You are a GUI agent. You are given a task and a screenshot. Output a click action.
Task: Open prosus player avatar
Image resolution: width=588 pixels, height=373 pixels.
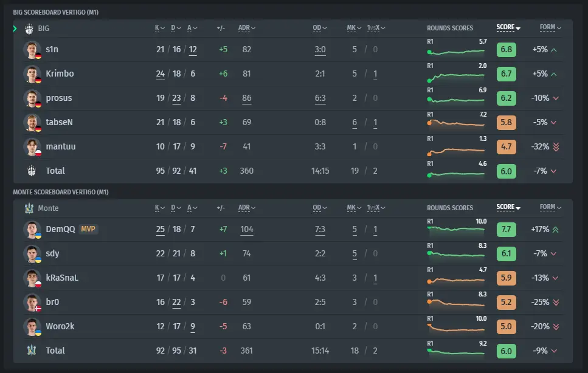coord(32,98)
